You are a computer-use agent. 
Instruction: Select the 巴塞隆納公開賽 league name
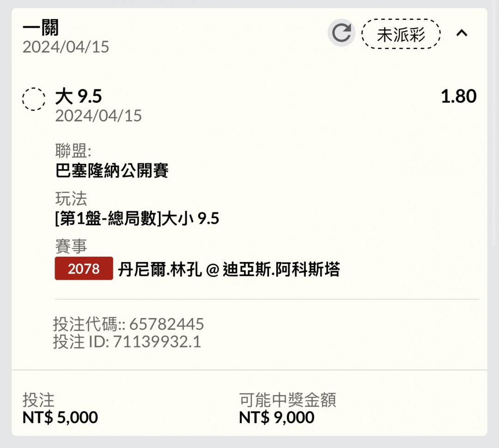pyautogui.click(x=112, y=170)
